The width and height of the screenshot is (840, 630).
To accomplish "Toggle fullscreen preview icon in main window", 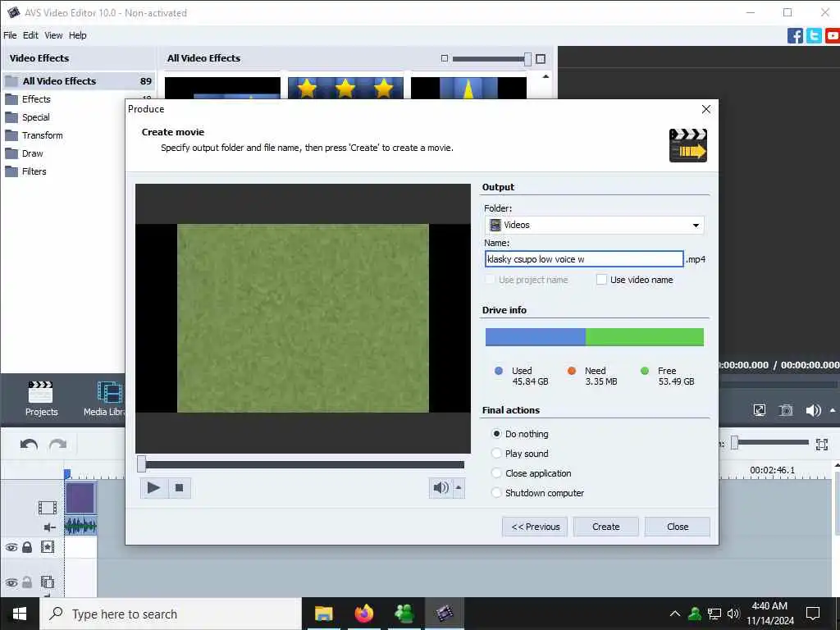I will [759, 410].
